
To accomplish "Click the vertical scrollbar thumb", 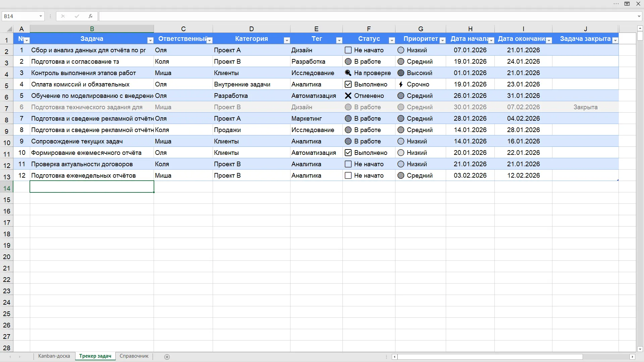I will click(x=640, y=36).
